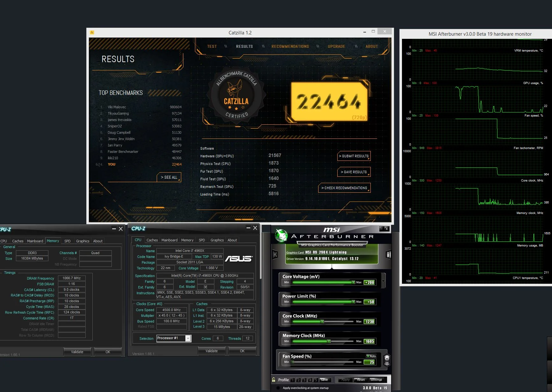Click the Fan Speed value field 25
This screenshot has height=392, width=552.
(370, 362)
